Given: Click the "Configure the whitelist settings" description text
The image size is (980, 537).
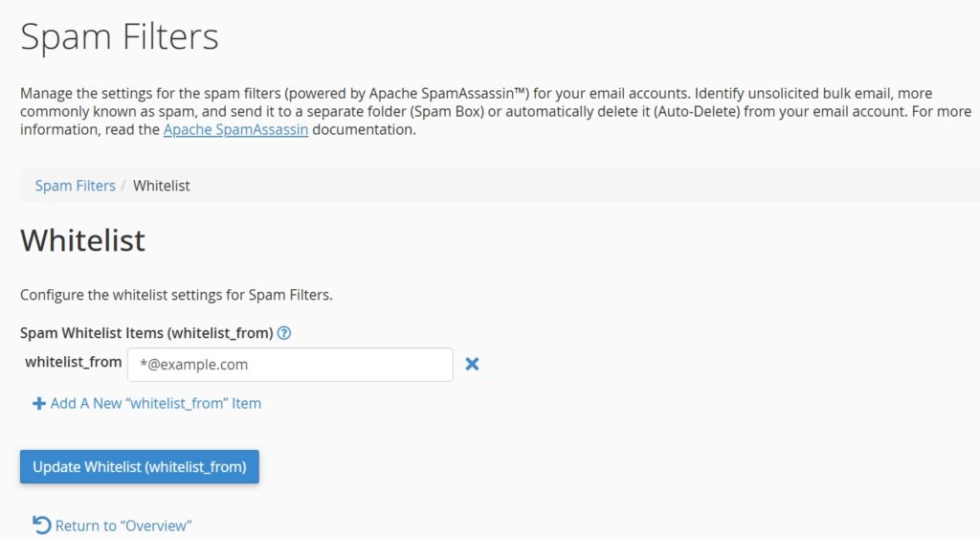Looking at the screenshot, I should tap(176, 295).
